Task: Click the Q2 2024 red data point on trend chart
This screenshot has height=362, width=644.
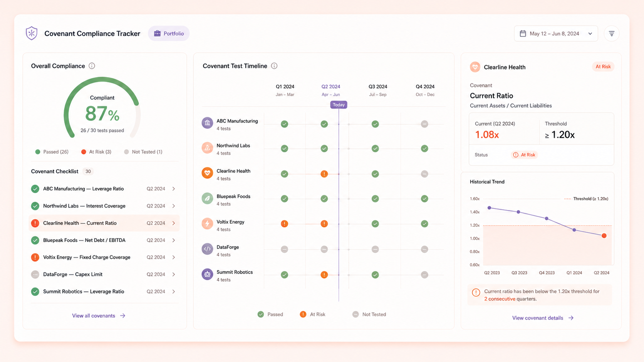Action: point(604,236)
